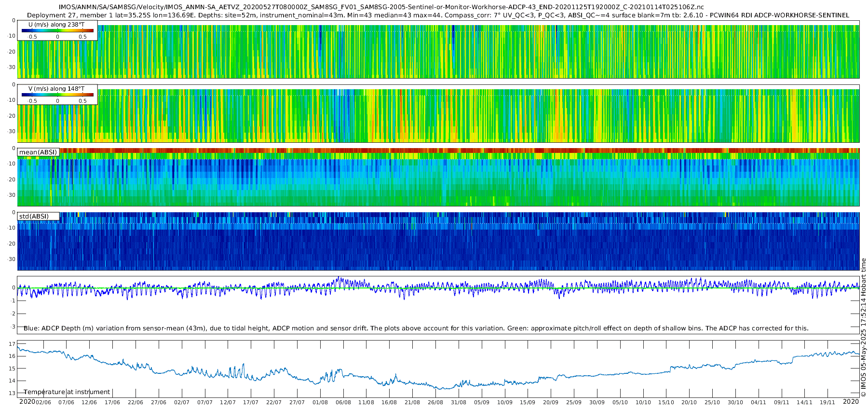Screen dimensions: 868x410
Task: Click the 01/08 date tick label
Action: click(x=320, y=402)
